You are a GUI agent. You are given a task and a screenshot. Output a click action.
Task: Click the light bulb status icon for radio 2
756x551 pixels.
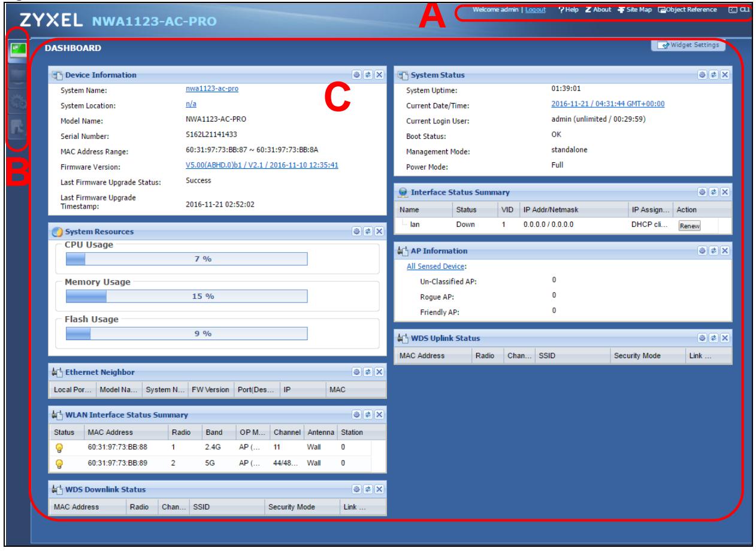point(59,463)
